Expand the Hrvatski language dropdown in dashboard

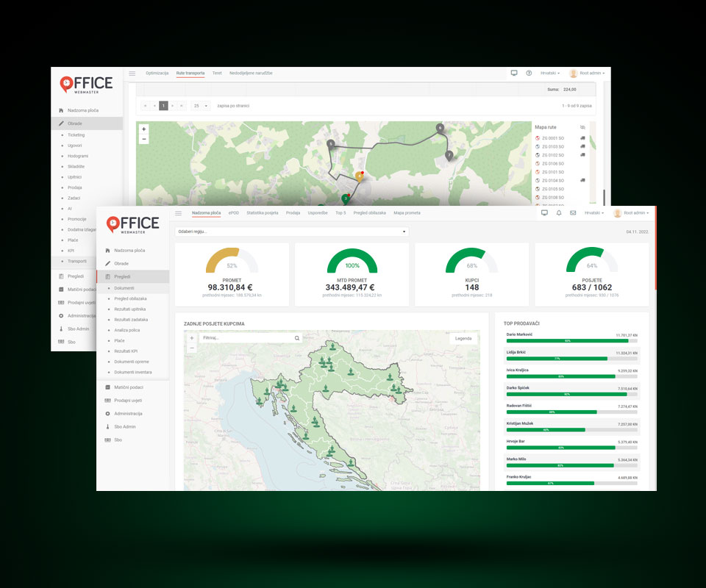click(593, 213)
